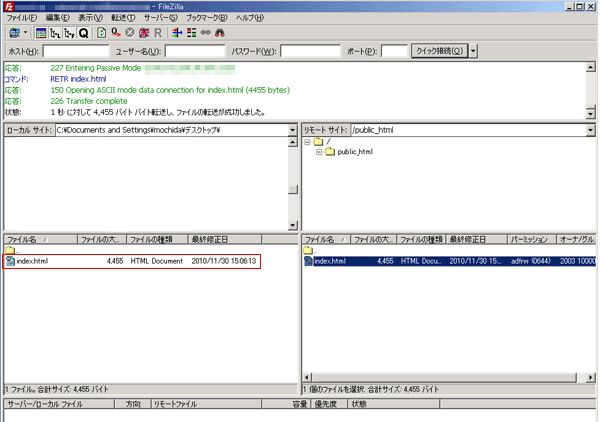Screen dimensions: 600x422
Task: Refresh file and folder lists
Action: (x=101, y=33)
